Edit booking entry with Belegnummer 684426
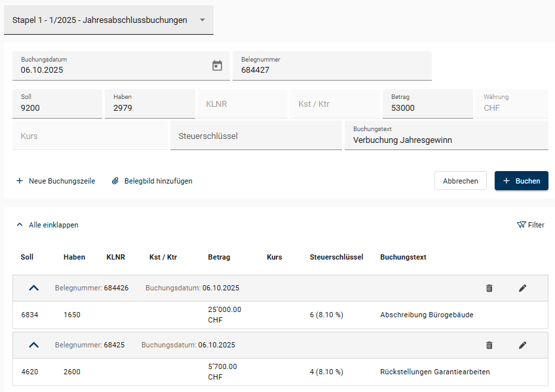This screenshot has width=555, height=392. click(x=522, y=288)
